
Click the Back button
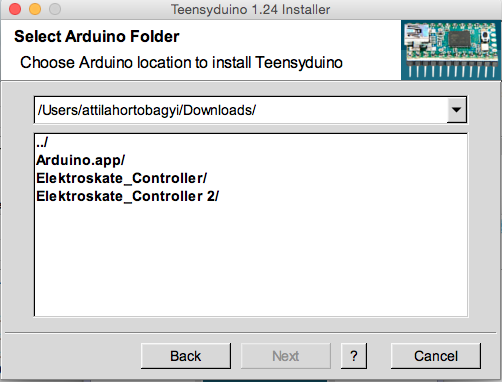186,356
